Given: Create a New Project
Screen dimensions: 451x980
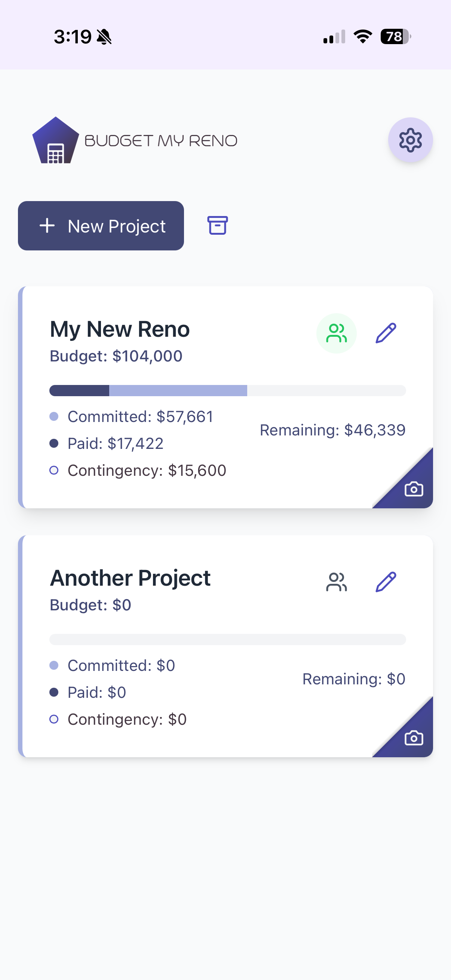Looking at the screenshot, I should coord(101,226).
